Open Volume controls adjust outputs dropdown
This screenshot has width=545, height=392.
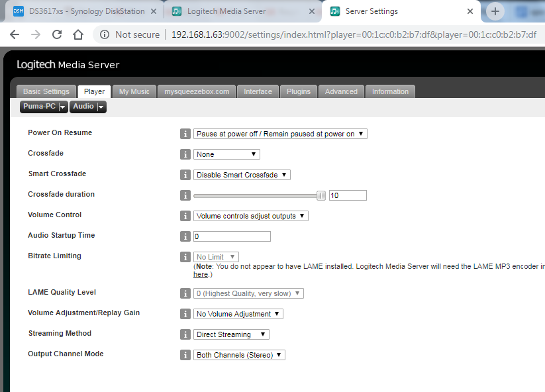[251, 216]
